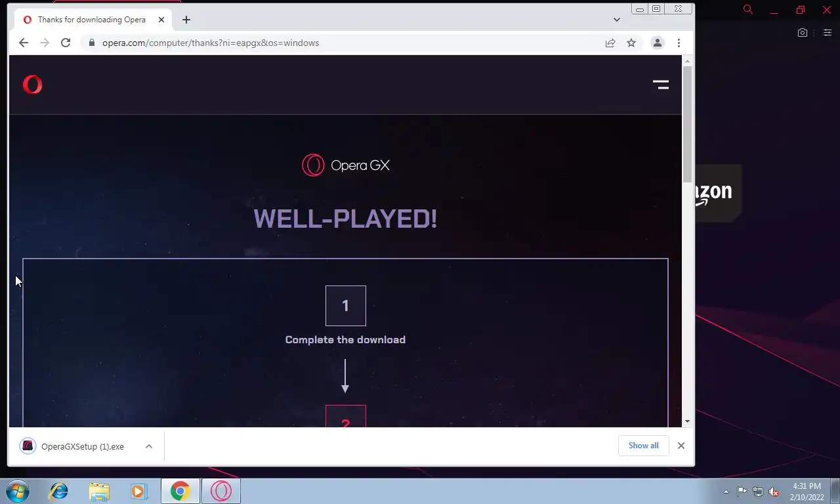Launch Internet Explorer from the taskbar
The image size is (840, 504).
[x=59, y=491]
